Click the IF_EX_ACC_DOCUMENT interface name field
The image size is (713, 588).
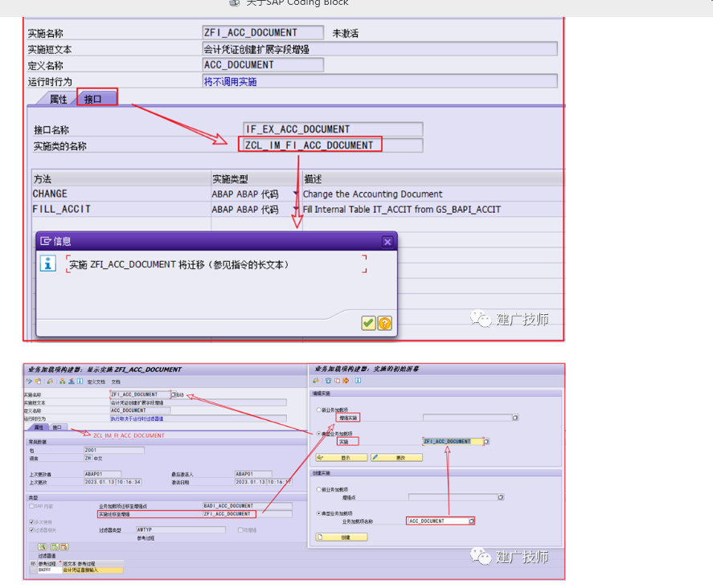[333, 129]
